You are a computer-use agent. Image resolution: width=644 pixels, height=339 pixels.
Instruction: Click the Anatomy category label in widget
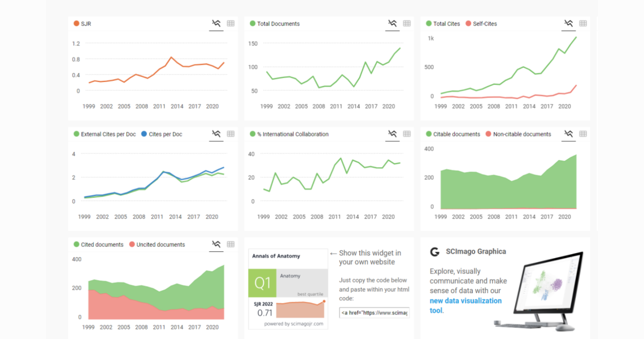(x=290, y=276)
